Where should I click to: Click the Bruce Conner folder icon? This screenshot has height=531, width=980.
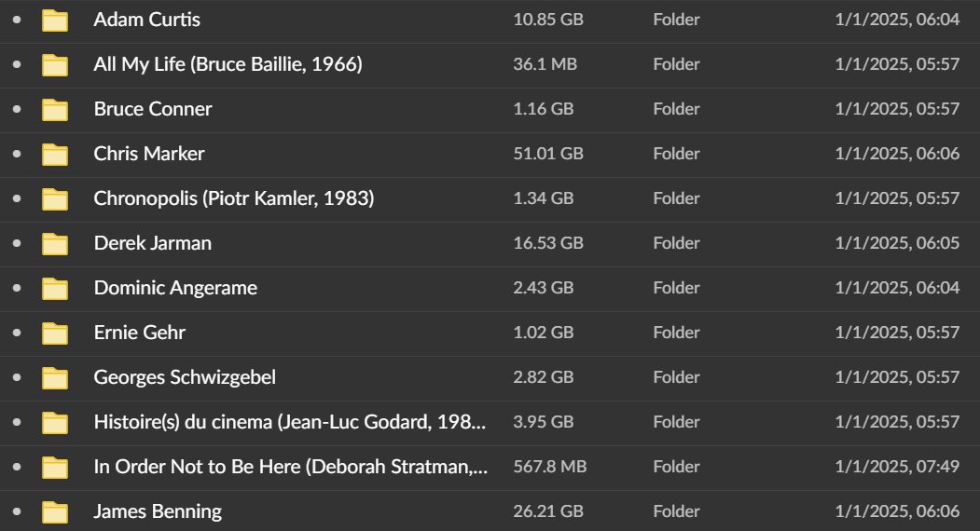(x=56, y=109)
